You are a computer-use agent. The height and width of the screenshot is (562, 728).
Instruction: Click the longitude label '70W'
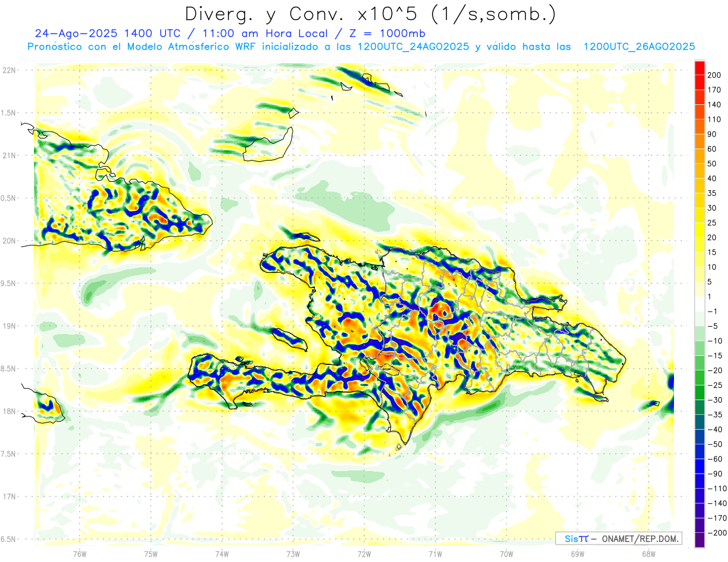[x=507, y=553]
